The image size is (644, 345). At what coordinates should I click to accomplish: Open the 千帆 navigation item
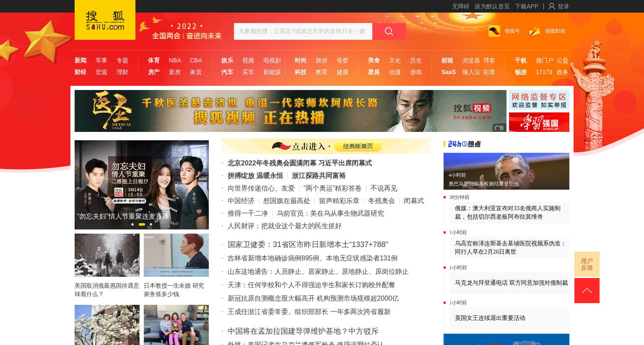(x=521, y=60)
